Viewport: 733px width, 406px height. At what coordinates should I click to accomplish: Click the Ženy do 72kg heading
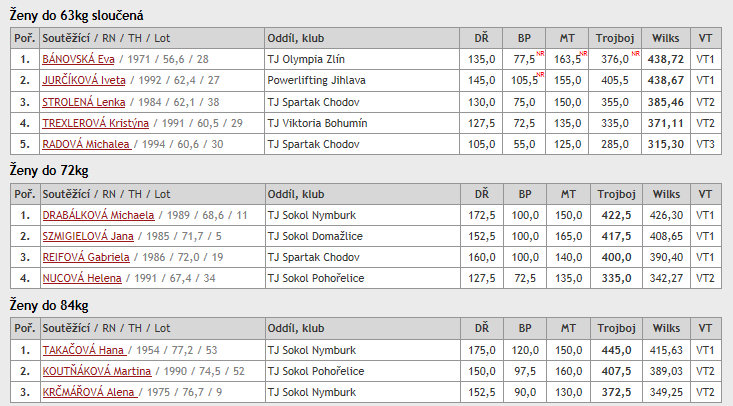pyautogui.click(x=49, y=171)
